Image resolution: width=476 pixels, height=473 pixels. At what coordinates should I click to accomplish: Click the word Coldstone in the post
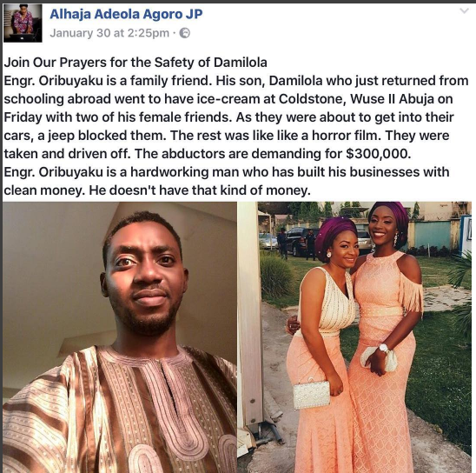[x=312, y=99]
